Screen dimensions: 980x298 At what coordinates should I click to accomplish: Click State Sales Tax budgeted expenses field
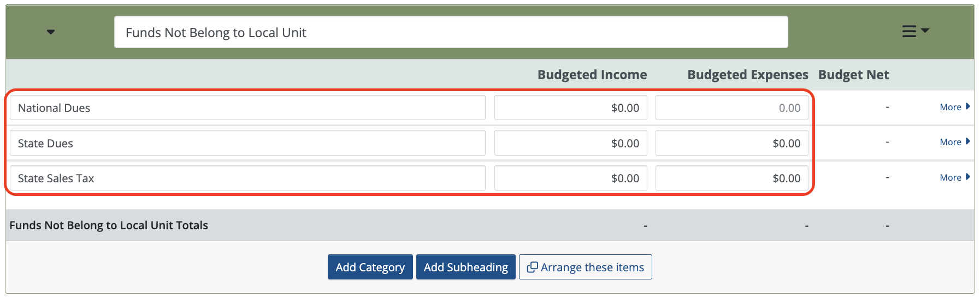(x=731, y=178)
